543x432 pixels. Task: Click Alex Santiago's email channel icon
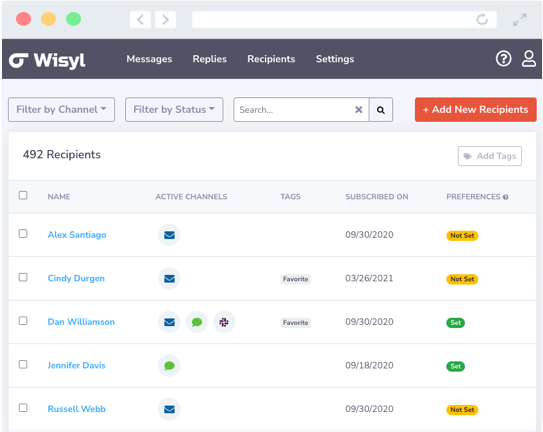click(x=169, y=235)
